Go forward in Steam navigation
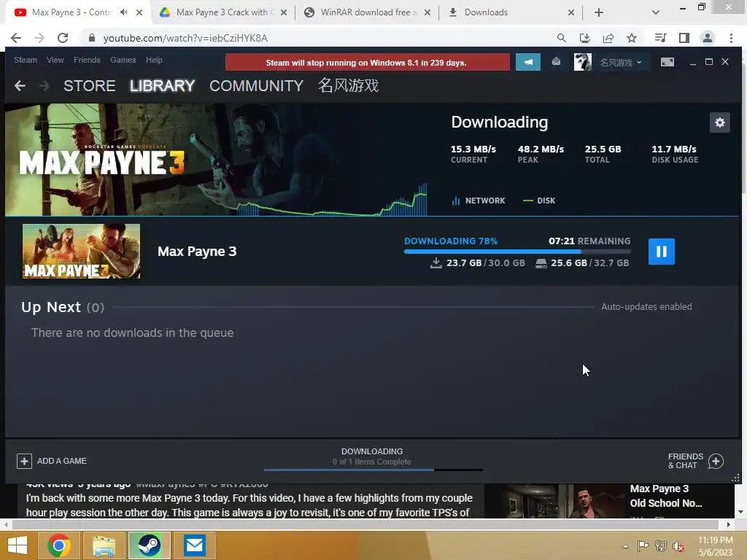 pos(44,86)
